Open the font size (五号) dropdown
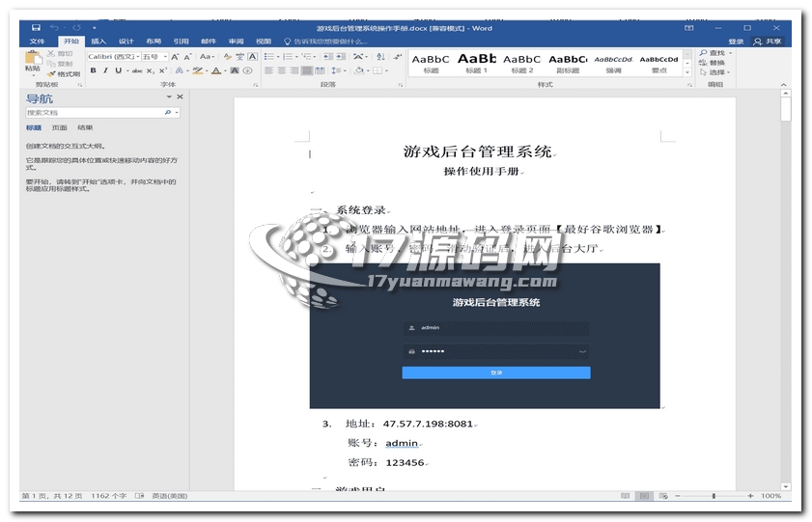Image resolution: width=812 pixels, height=522 pixels. (x=165, y=56)
